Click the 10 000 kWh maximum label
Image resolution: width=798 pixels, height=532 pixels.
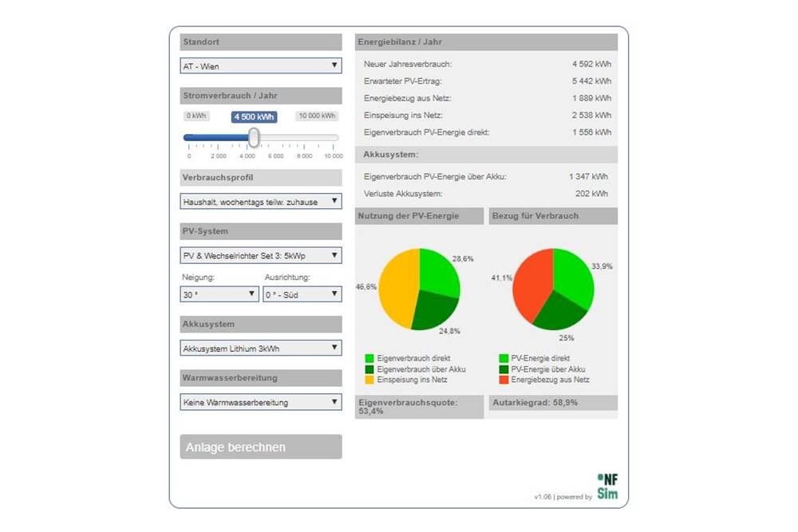317,116
